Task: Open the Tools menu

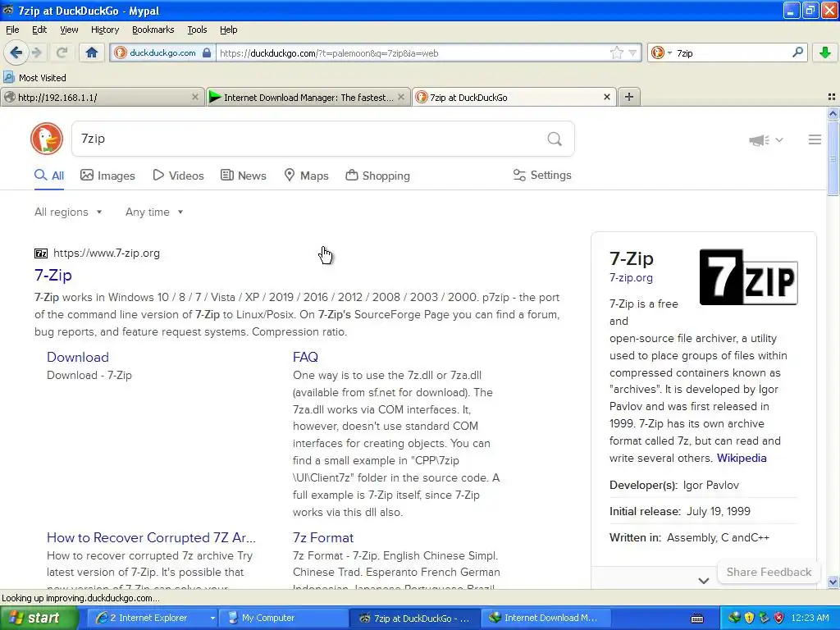Action: pyautogui.click(x=197, y=30)
